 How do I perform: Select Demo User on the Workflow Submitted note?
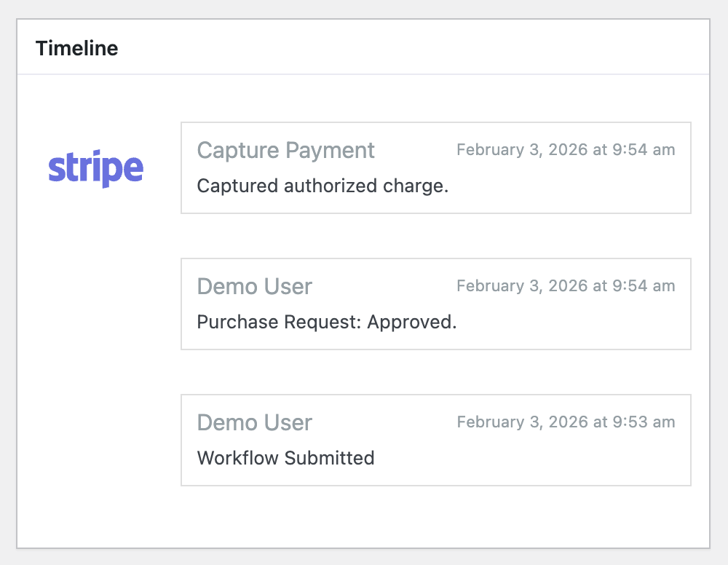(254, 423)
